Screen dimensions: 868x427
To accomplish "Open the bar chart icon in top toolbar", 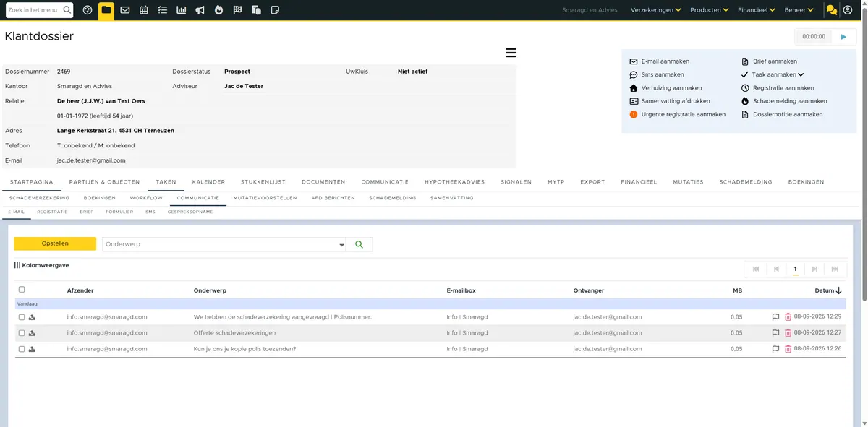I will coord(181,10).
